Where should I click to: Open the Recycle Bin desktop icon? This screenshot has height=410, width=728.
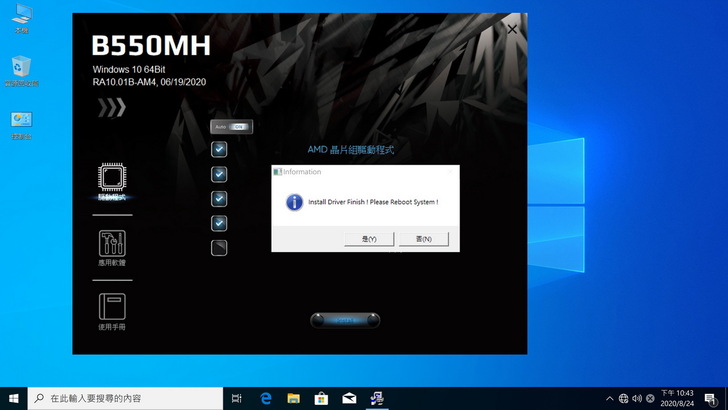pyautogui.click(x=20, y=70)
